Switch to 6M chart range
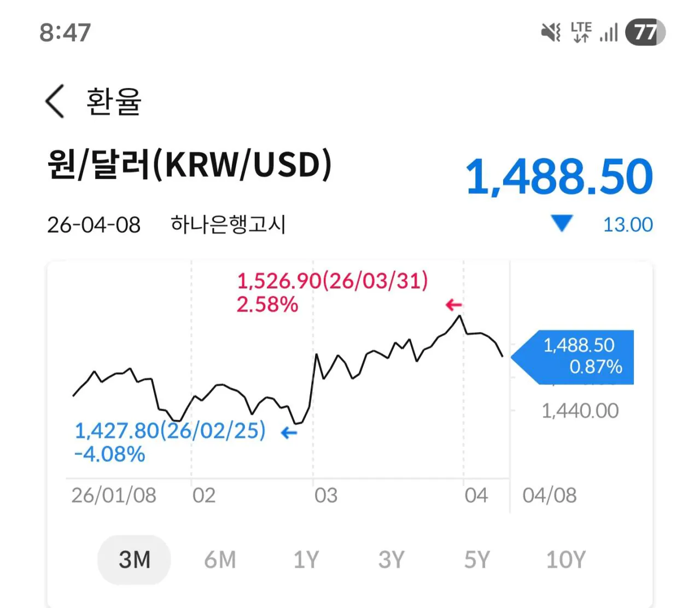The image size is (700, 608). click(220, 560)
